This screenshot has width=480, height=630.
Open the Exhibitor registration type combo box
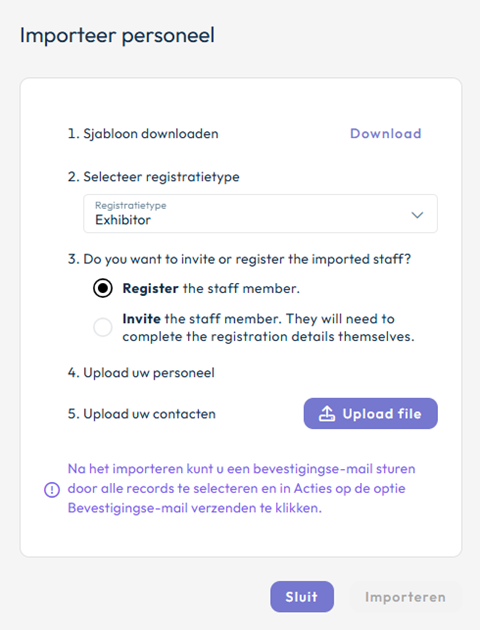[x=260, y=213]
